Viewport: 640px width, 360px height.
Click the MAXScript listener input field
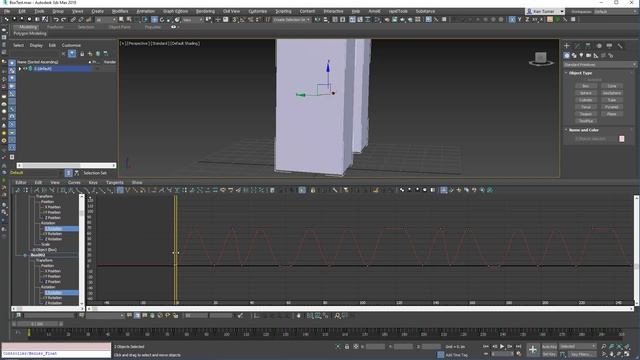[56, 353]
